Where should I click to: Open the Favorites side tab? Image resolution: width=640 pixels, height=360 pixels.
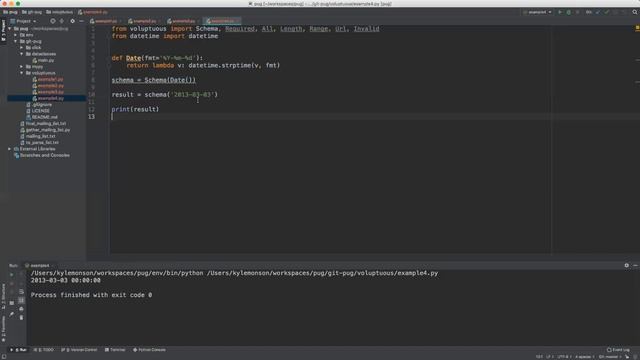3,329
